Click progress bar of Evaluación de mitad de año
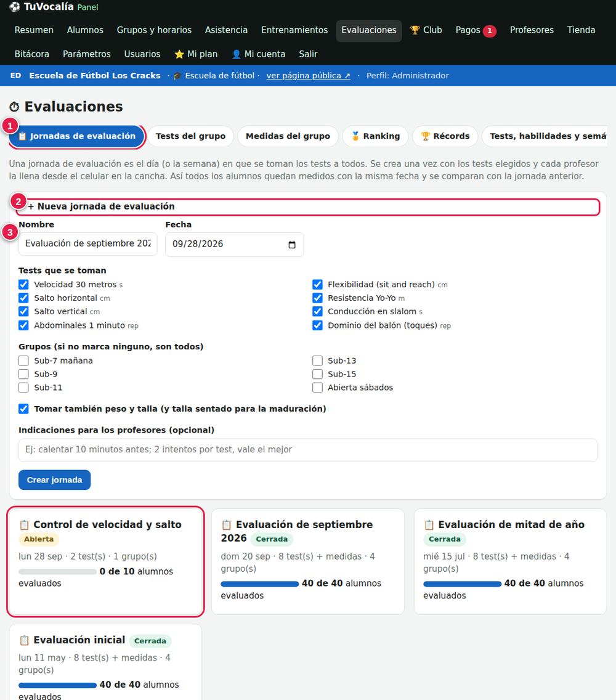 pyautogui.click(x=462, y=584)
